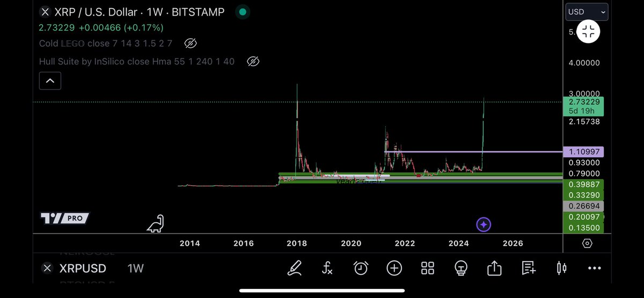Select the Hull Suite by InSilico legend text
The width and height of the screenshot is (644, 298).
137,62
